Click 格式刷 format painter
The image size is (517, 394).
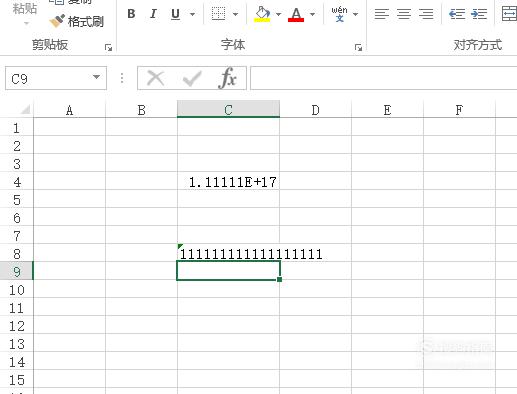coord(76,21)
